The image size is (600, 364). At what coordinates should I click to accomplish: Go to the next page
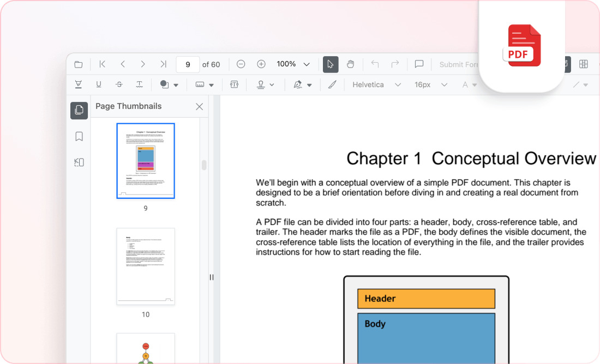[143, 64]
